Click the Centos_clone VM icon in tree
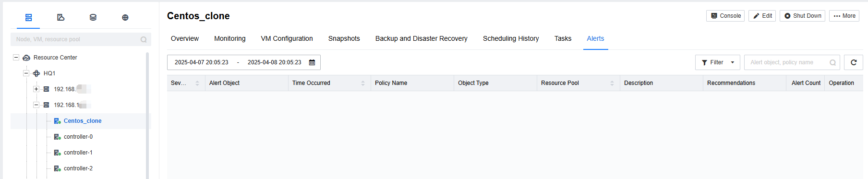868x179 pixels. tap(57, 121)
